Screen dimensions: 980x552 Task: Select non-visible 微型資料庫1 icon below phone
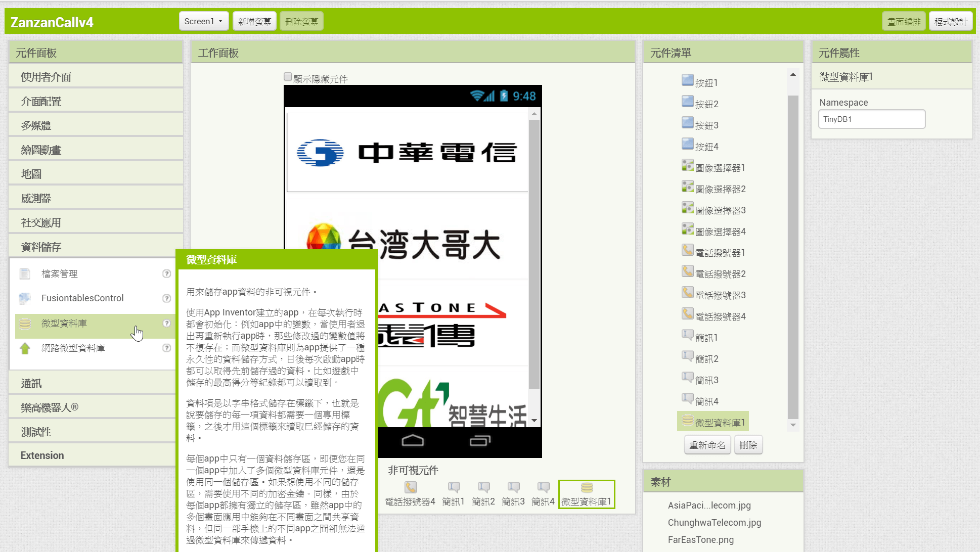click(x=587, y=487)
